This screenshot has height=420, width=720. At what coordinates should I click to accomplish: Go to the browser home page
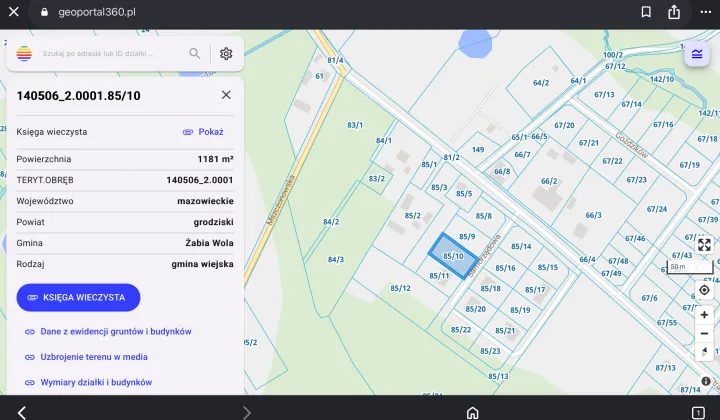coord(472,413)
